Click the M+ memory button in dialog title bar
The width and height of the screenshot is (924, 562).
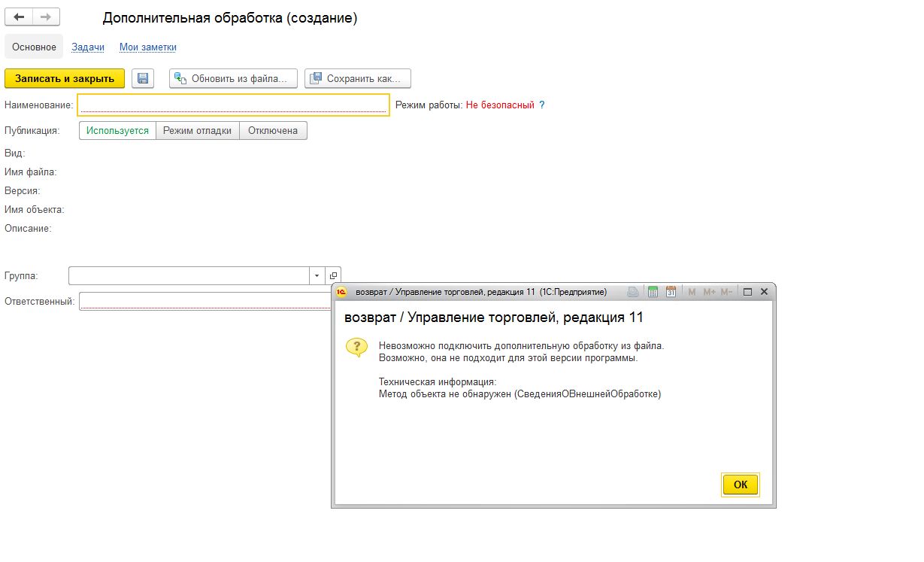pos(709,291)
